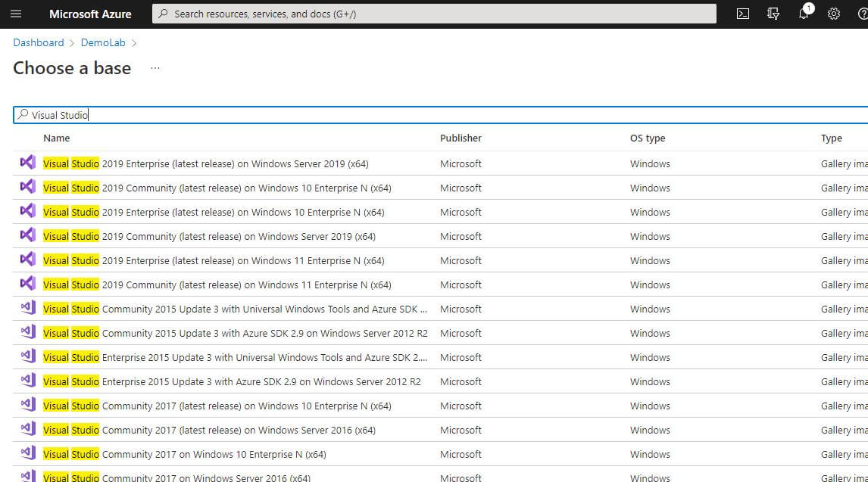Viewport: 868px width, 482px height.
Task: Click the search magnifier in the global search bar
Action: click(x=163, y=14)
